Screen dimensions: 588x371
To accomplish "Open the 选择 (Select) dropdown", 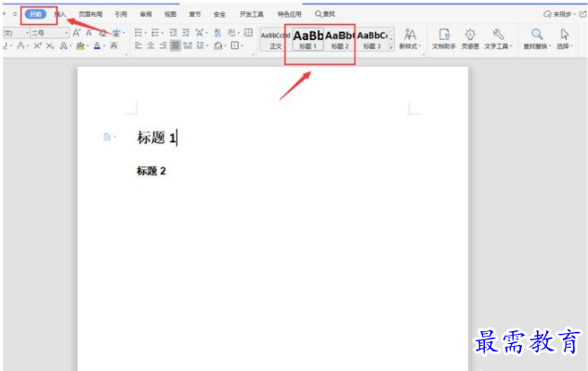I will coord(565,39).
